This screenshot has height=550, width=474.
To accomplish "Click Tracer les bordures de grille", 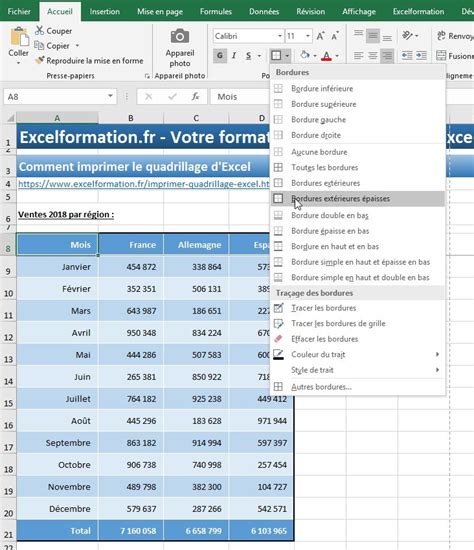I will tap(358, 323).
